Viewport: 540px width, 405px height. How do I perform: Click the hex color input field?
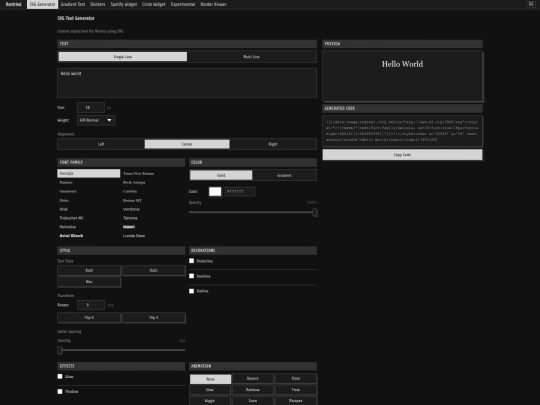(x=240, y=191)
